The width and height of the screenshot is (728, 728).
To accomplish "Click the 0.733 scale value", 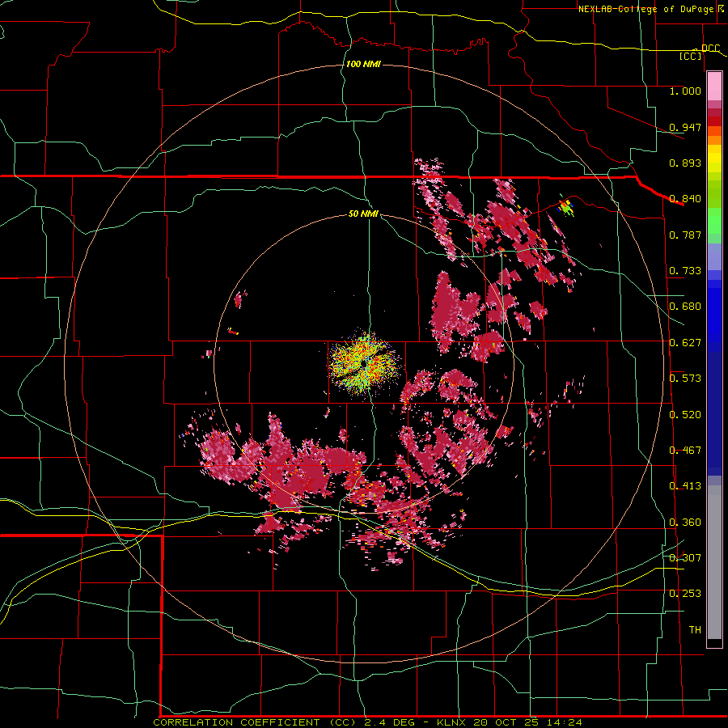I will [x=685, y=271].
